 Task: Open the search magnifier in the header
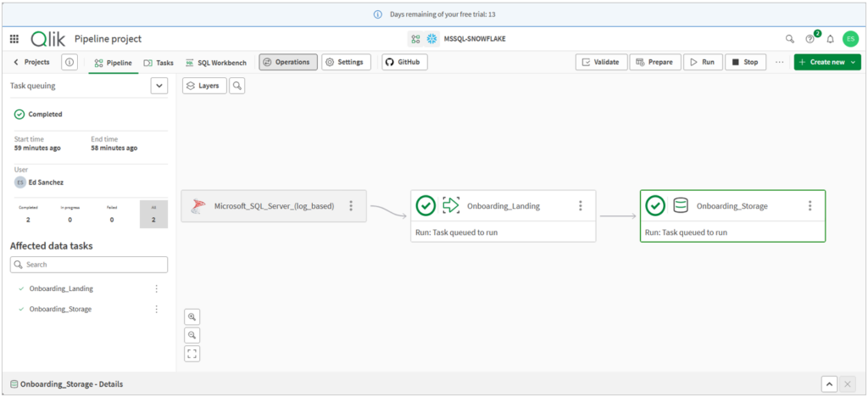tap(790, 39)
